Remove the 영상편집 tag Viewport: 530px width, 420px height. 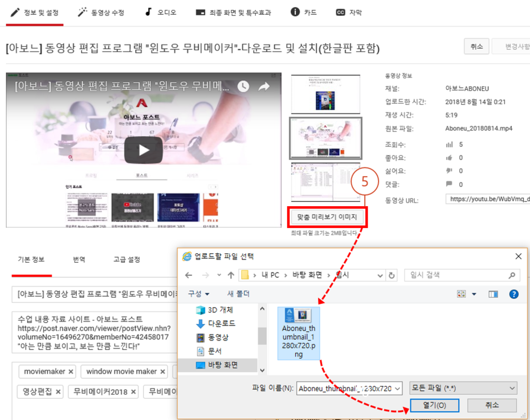pyautogui.click(x=58, y=392)
